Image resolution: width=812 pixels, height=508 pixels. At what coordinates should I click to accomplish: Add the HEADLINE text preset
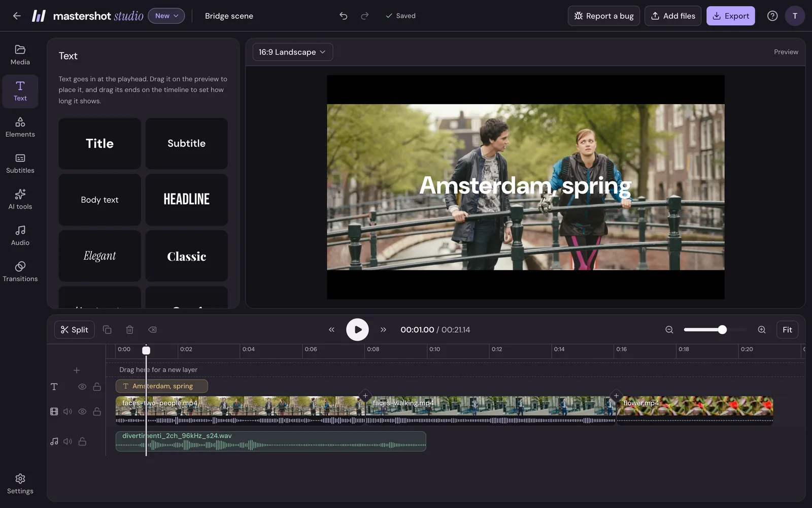187,200
